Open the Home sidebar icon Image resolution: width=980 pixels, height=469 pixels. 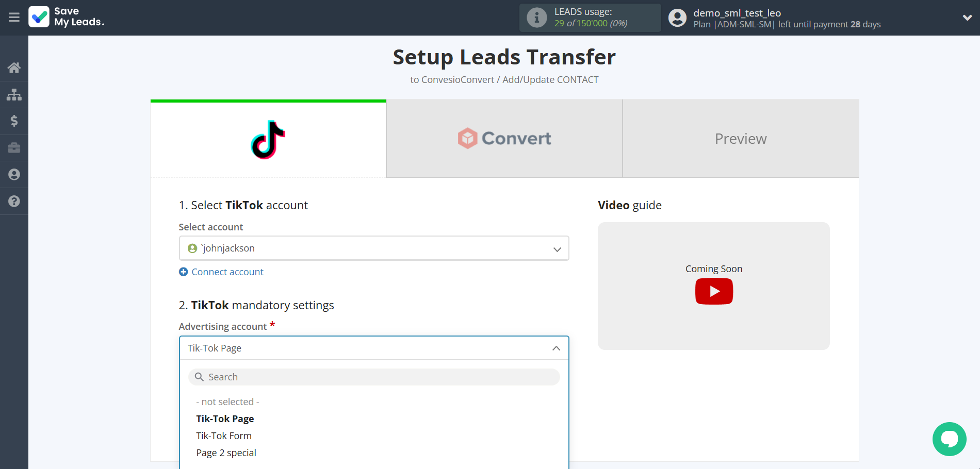pos(14,68)
